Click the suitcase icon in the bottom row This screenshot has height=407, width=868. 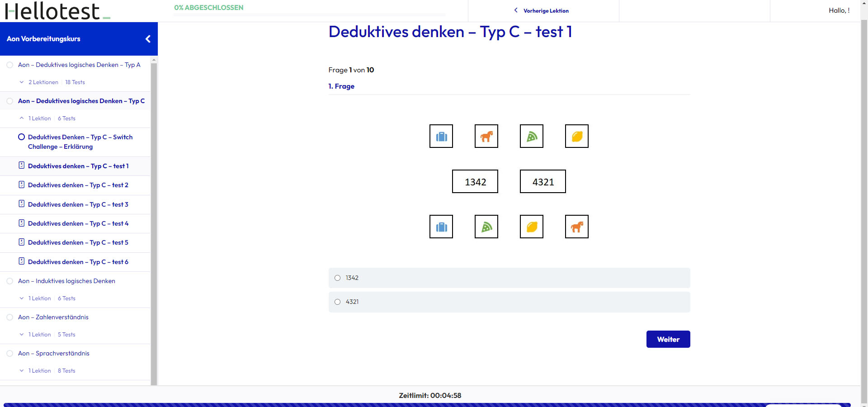(441, 227)
